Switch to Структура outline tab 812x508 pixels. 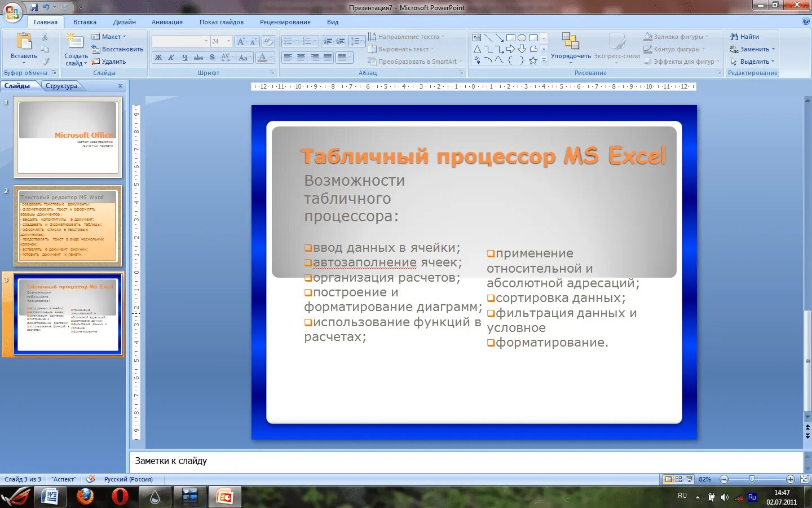[61, 86]
